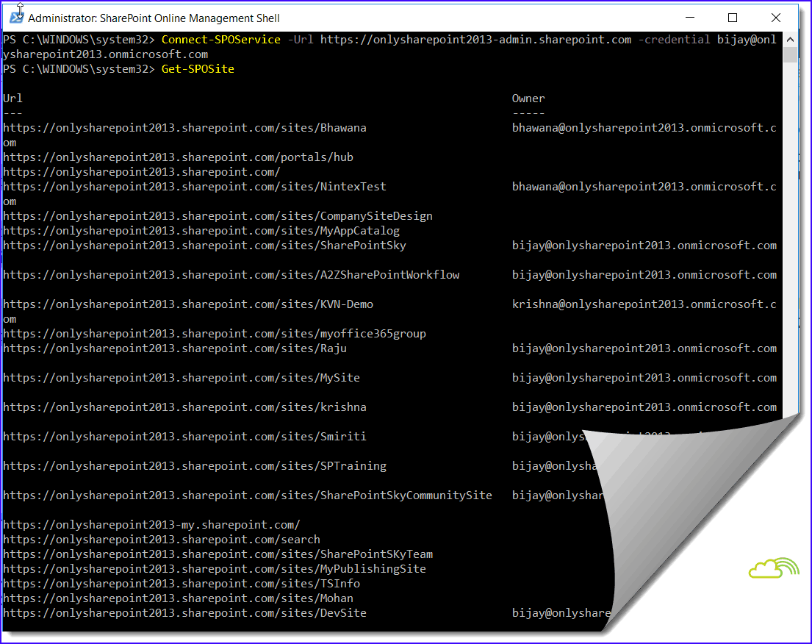Click the KVN-Demo site URL
The image size is (812, 644).
[187, 304]
